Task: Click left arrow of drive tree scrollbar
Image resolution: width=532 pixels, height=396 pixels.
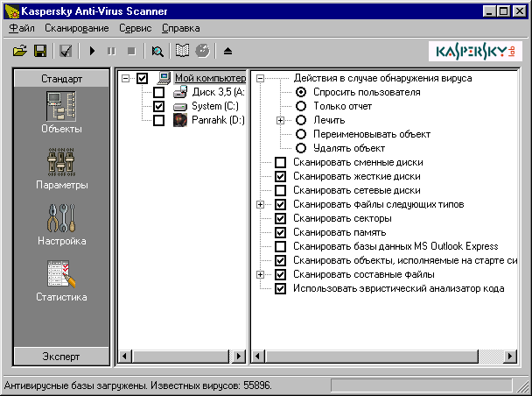Action: (124, 357)
